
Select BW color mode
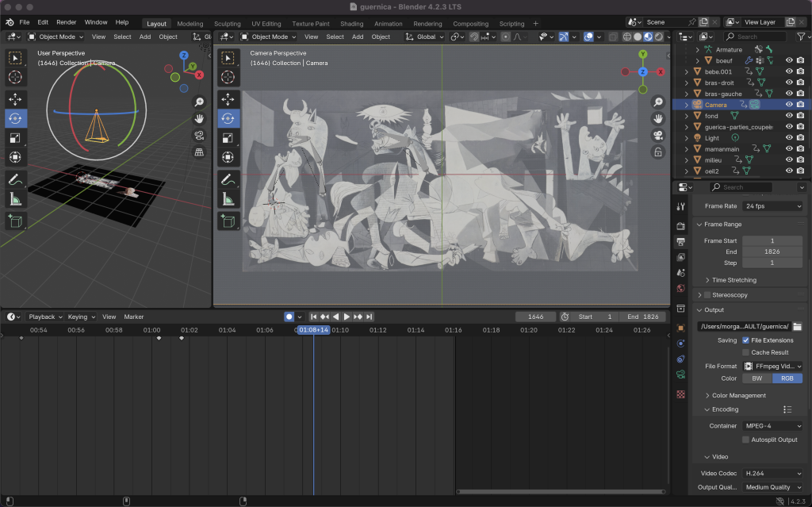(x=757, y=378)
